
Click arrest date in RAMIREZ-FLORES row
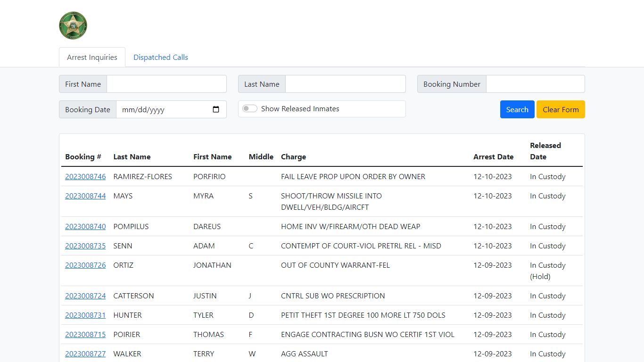(x=493, y=177)
